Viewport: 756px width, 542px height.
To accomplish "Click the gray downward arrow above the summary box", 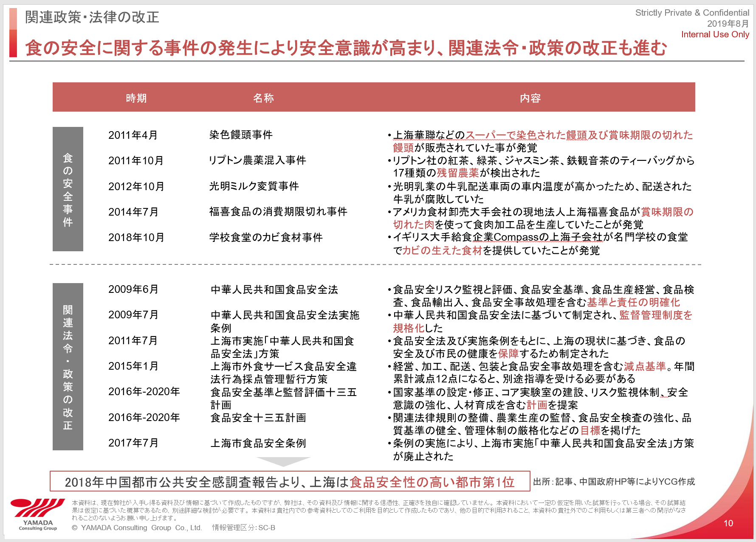I will (283, 462).
